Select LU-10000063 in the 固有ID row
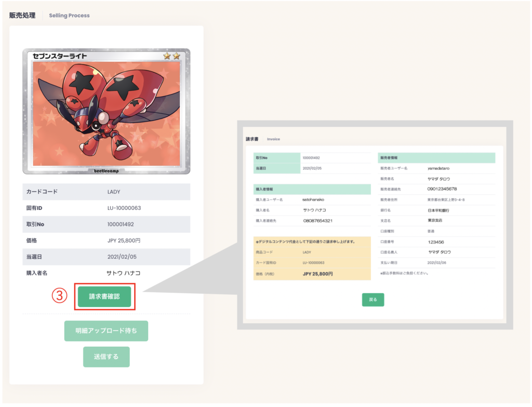The image size is (532, 407). click(124, 208)
